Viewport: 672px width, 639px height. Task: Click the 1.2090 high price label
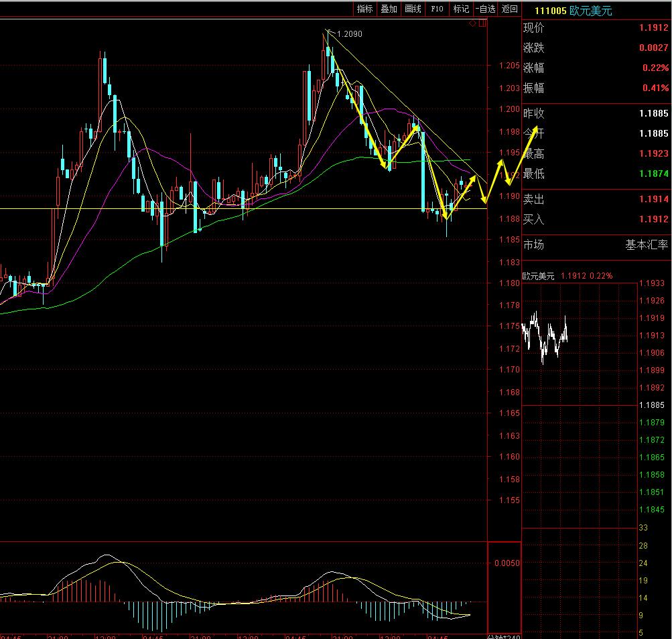[348, 33]
